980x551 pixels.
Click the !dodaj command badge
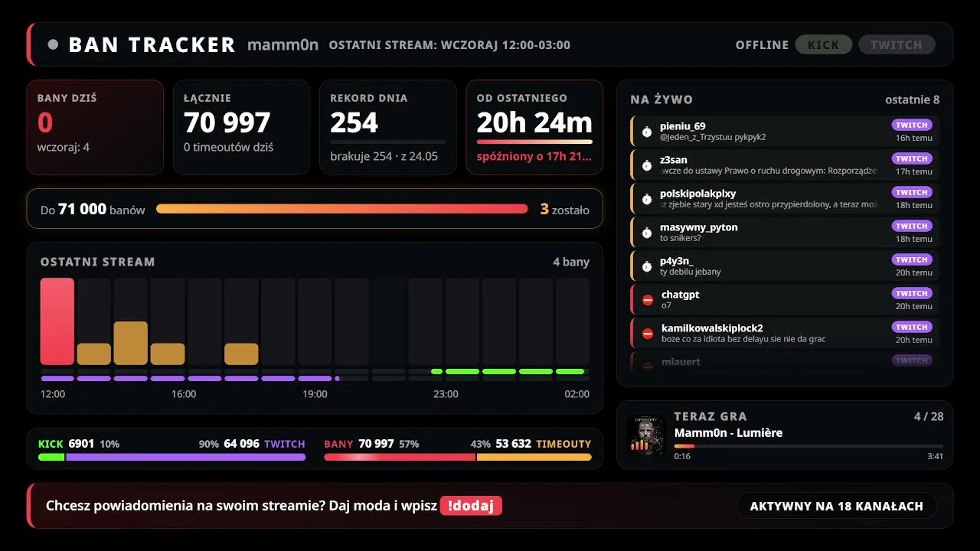coord(471,506)
